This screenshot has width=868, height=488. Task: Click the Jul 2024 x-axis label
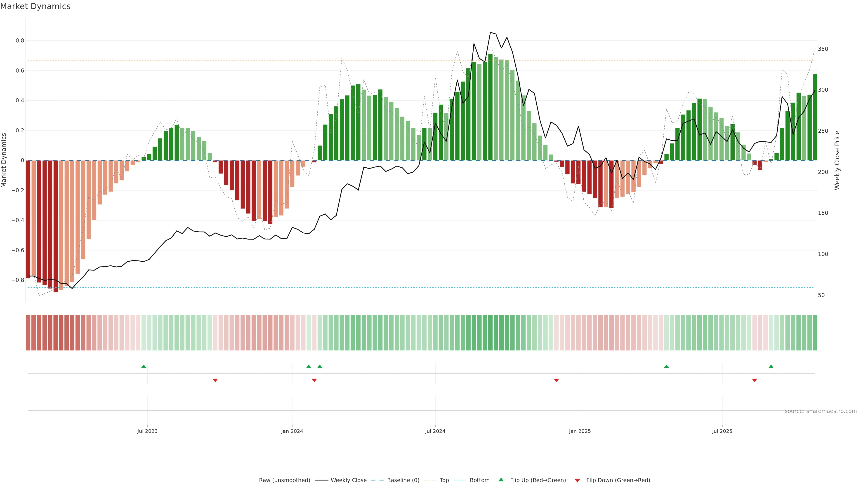435,431
